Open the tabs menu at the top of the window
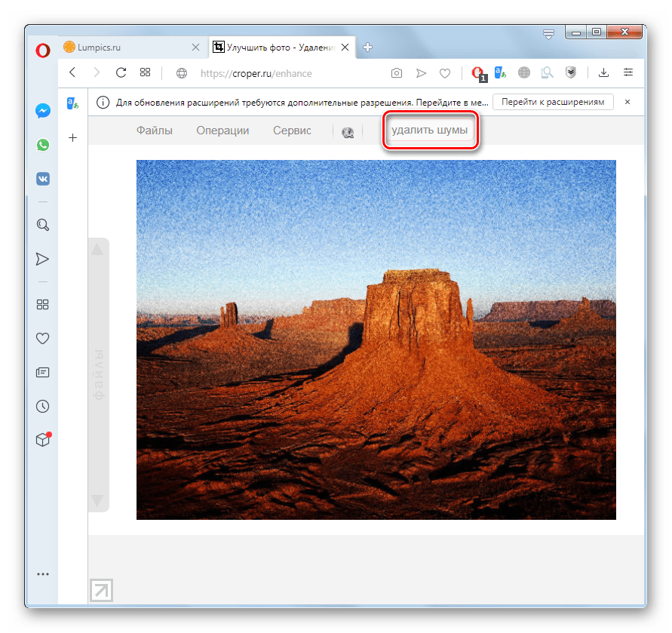The height and width of the screenshot is (633, 672). 548,34
